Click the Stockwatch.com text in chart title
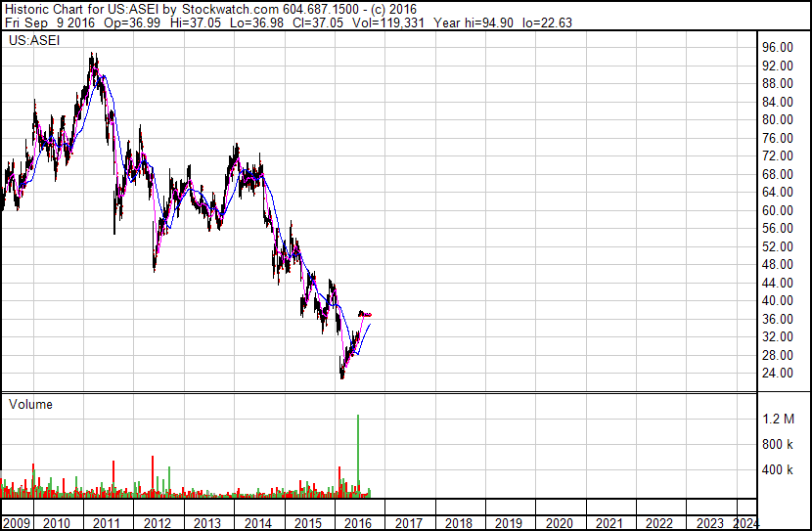The height and width of the screenshot is (531, 812). [229, 10]
